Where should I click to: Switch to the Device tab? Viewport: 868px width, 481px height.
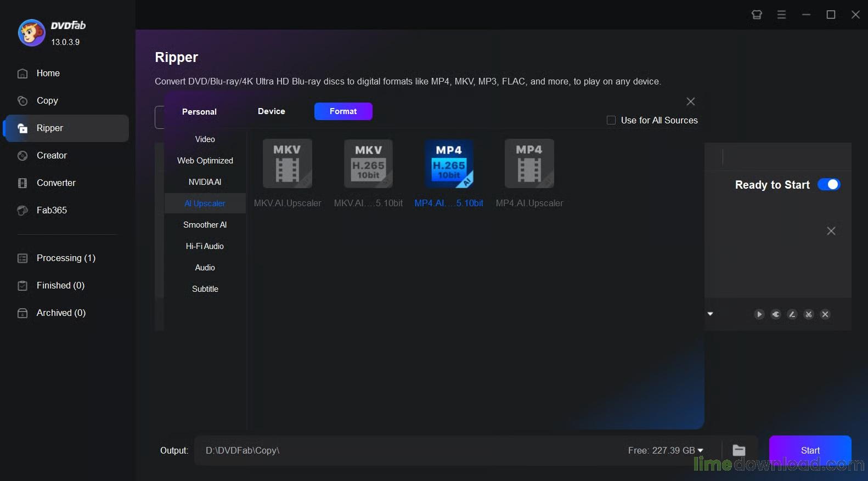pos(272,111)
